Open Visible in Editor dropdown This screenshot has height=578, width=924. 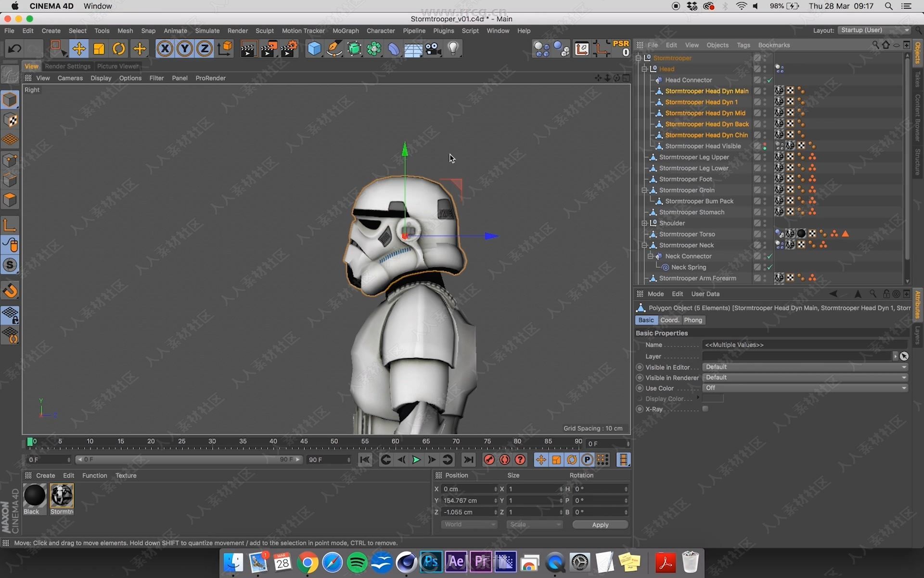(805, 367)
